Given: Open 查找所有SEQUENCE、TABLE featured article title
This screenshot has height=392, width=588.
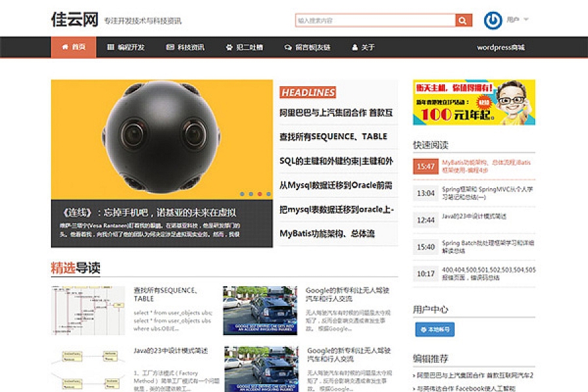Looking at the screenshot, I should pyautogui.click(x=165, y=295).
